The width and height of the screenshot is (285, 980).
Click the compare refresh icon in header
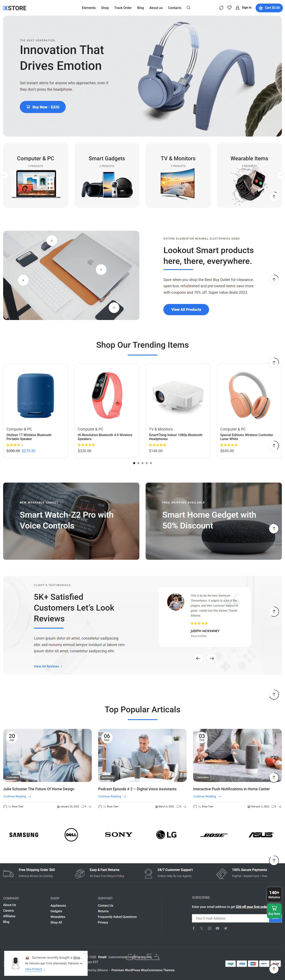click(x=221, y=8)
